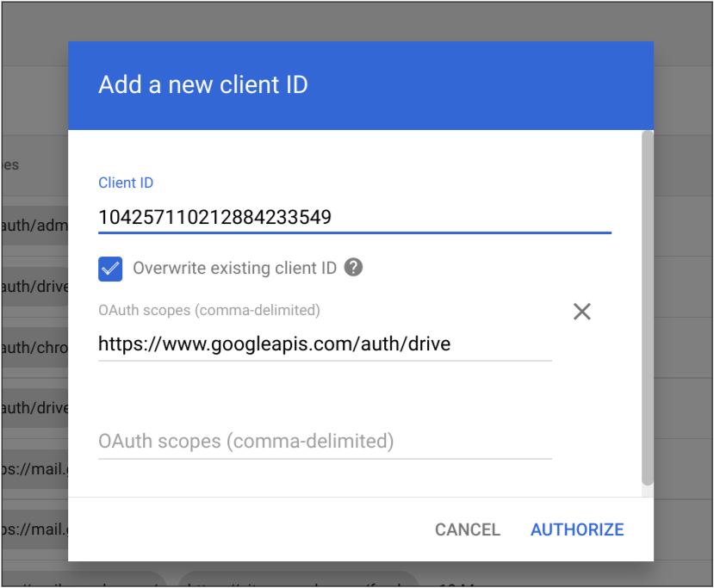Enable the Overwrite existing client ID checkbox
This screenshot has width=714, height=588.
tap(110, 269)
